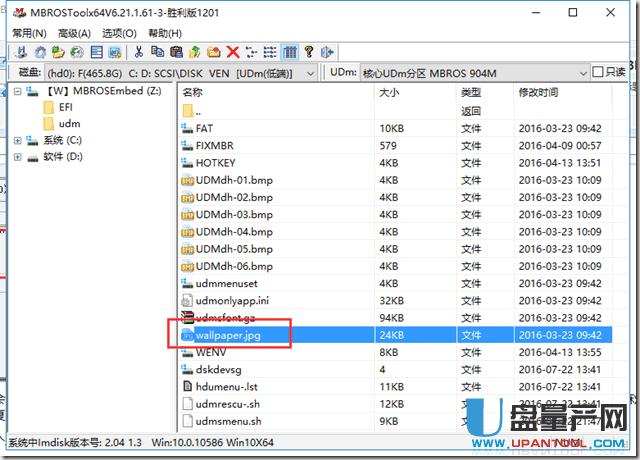Expand the 软件 (D:) drive node

click(x=17, y=157)
